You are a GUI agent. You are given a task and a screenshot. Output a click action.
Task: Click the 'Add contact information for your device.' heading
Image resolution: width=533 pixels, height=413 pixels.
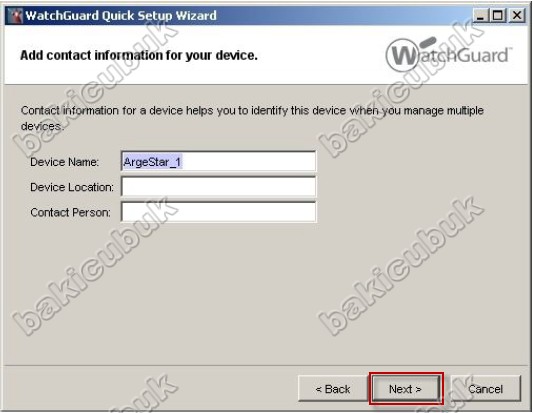[x=139, y=55]
